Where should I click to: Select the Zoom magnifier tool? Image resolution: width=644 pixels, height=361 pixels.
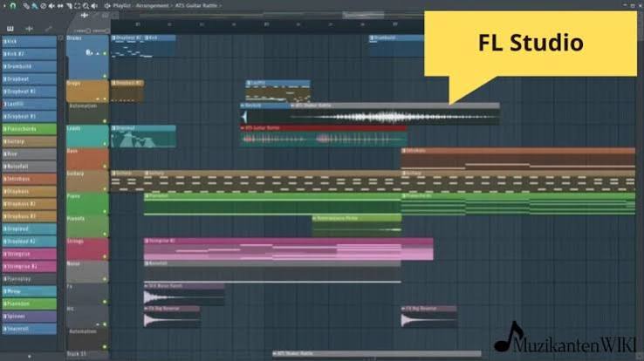(86, 6)
